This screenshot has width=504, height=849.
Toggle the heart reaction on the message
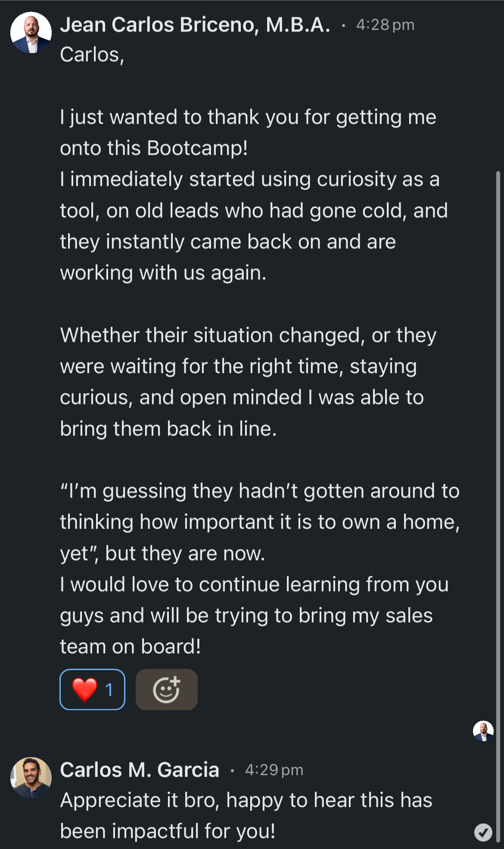(92, 689)
